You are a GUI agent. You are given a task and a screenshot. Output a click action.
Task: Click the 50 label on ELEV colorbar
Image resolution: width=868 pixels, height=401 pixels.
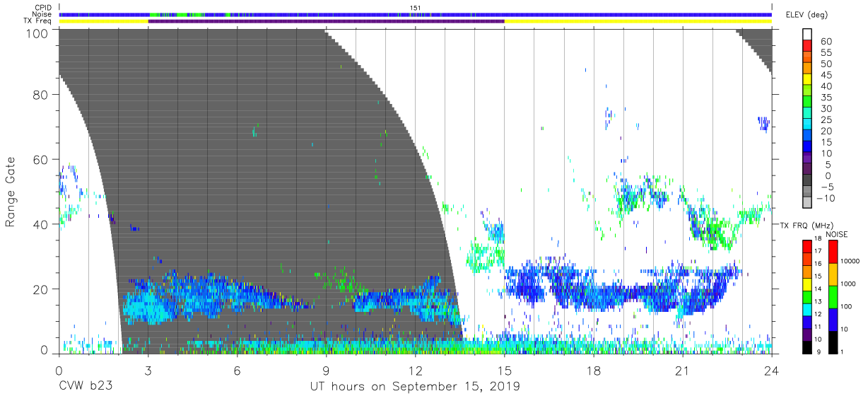(x=826, y=64)
